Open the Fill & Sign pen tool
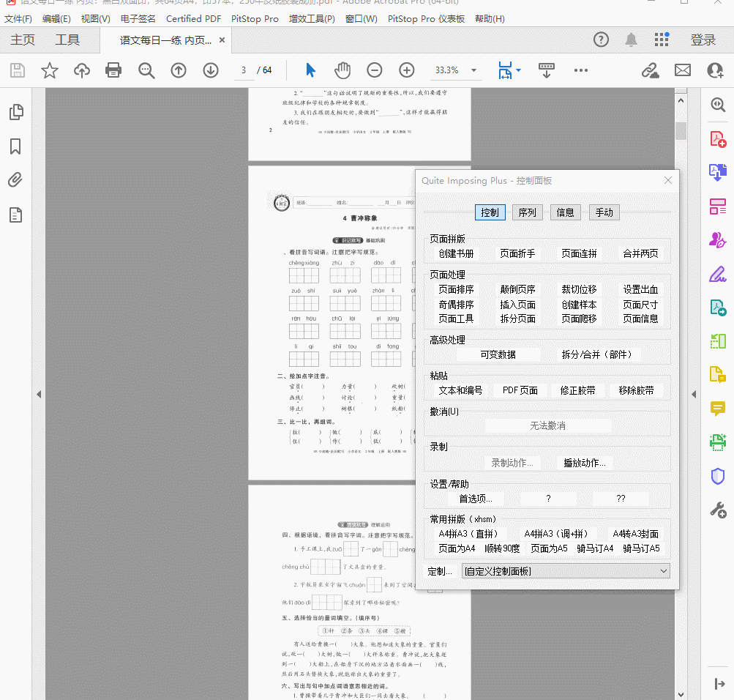This screenshot has width=734, height=700. 718,274
